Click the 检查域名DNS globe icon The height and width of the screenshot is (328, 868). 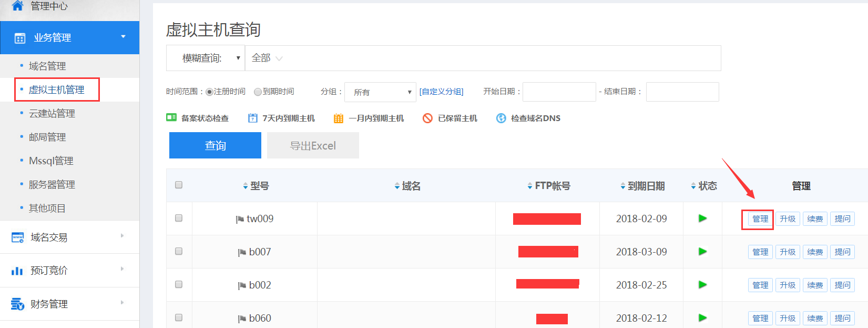point(501,118)
